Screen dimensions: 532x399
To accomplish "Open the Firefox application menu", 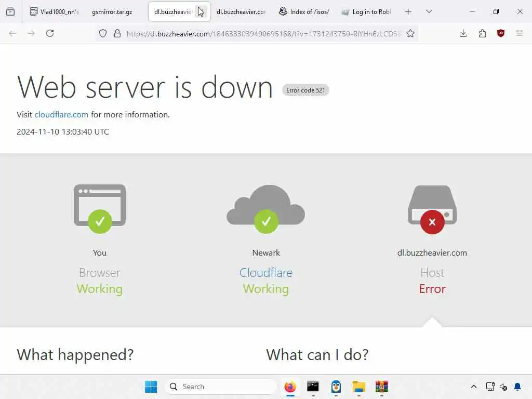I will point(520,33).
